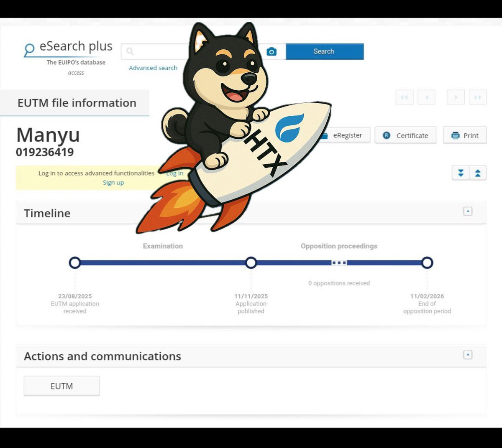Screen dimensions: 502x448
Task: Click the End of opposition period marker
Action: [427, 263]
